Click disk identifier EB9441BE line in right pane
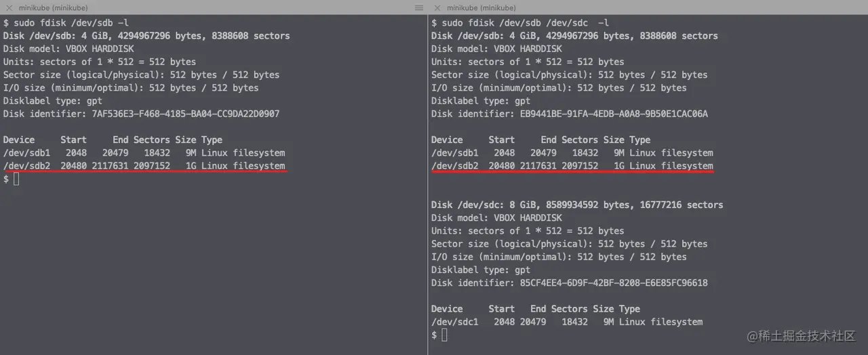 click(569, 114)
